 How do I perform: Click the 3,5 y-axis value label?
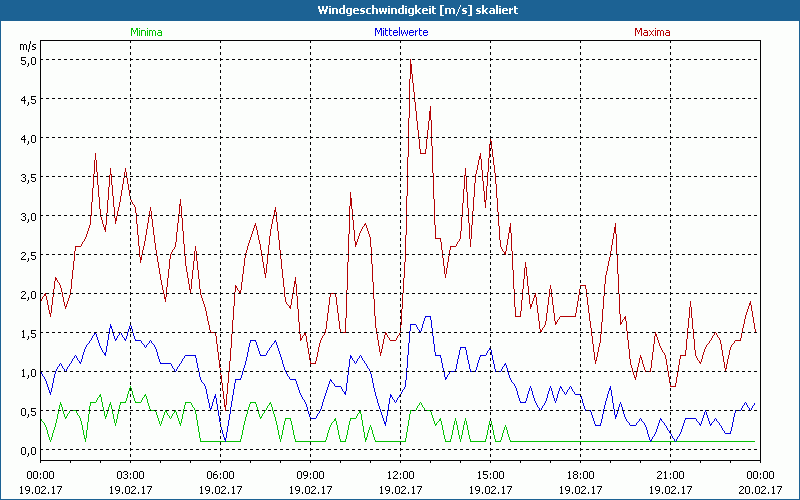coord(28,177)
